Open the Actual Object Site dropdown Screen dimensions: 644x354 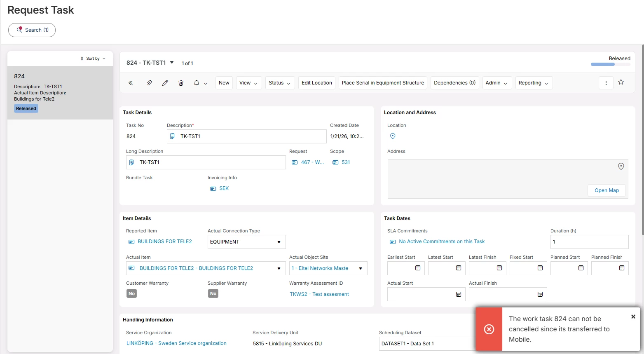[361, 268]
